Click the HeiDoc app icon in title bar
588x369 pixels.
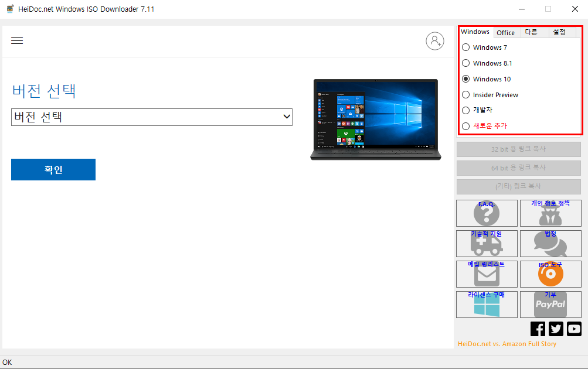[10, 9]
